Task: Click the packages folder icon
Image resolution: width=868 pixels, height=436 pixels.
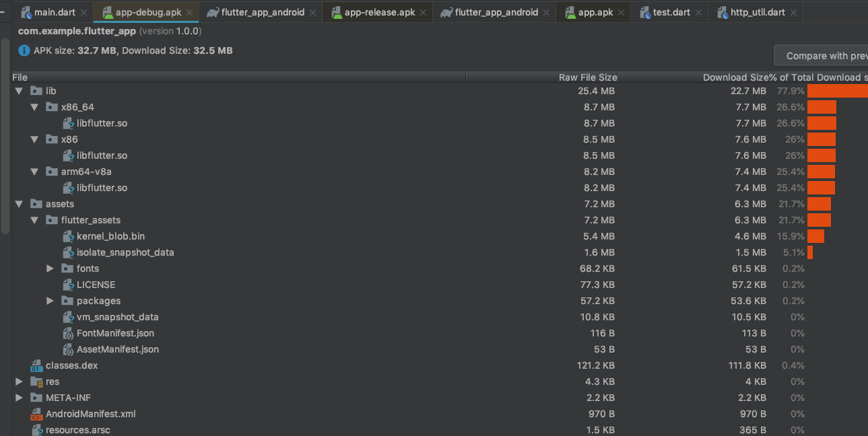Action: tap(67, 301)
